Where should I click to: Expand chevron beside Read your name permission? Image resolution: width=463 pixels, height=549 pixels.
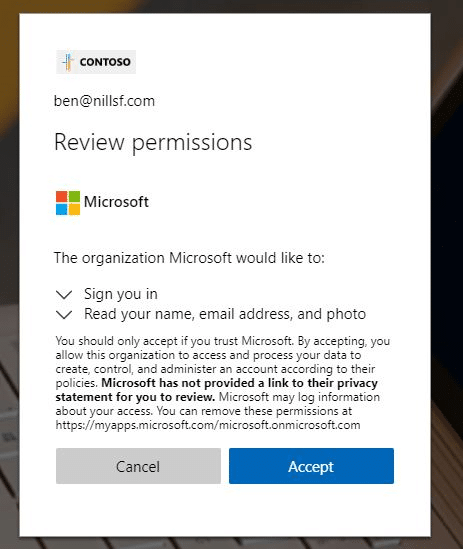tap(64, 314)
